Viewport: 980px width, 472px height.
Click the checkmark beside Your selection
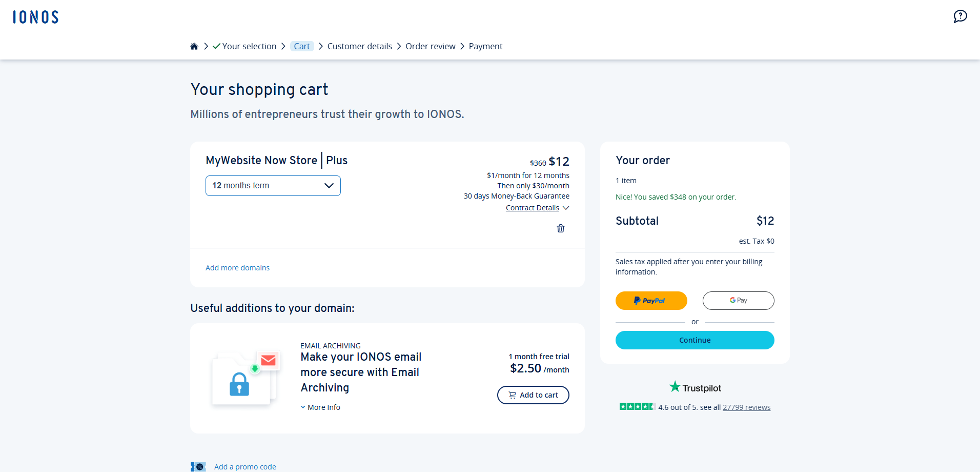pyautogui.click(x=216, y=46)
